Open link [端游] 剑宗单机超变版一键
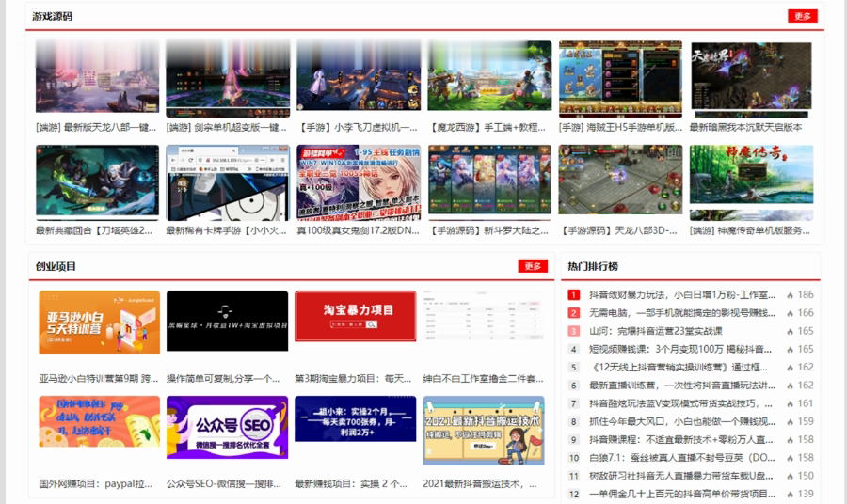This screenshot has height=504, width=847. click(x=226, y=127)
